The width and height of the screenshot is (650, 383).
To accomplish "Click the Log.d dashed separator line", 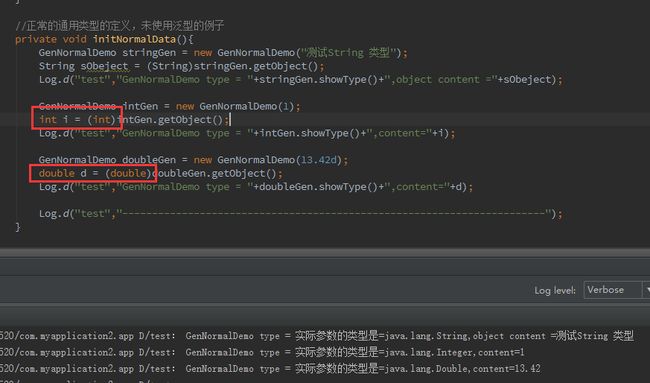I will tap(301, 214).
